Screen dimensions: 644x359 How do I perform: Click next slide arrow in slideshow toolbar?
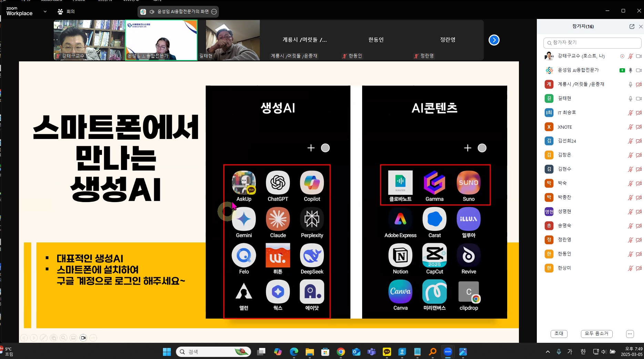(x=34, y=338)
